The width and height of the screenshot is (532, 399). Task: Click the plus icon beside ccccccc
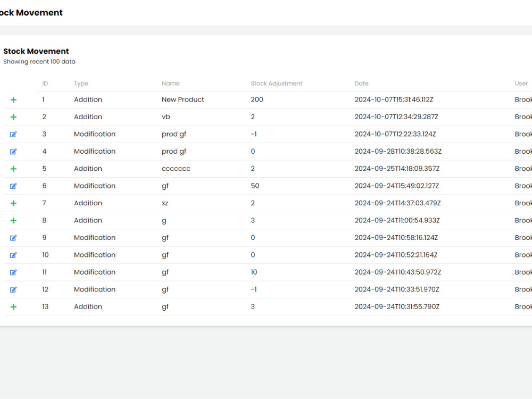(x=13, y=169)
